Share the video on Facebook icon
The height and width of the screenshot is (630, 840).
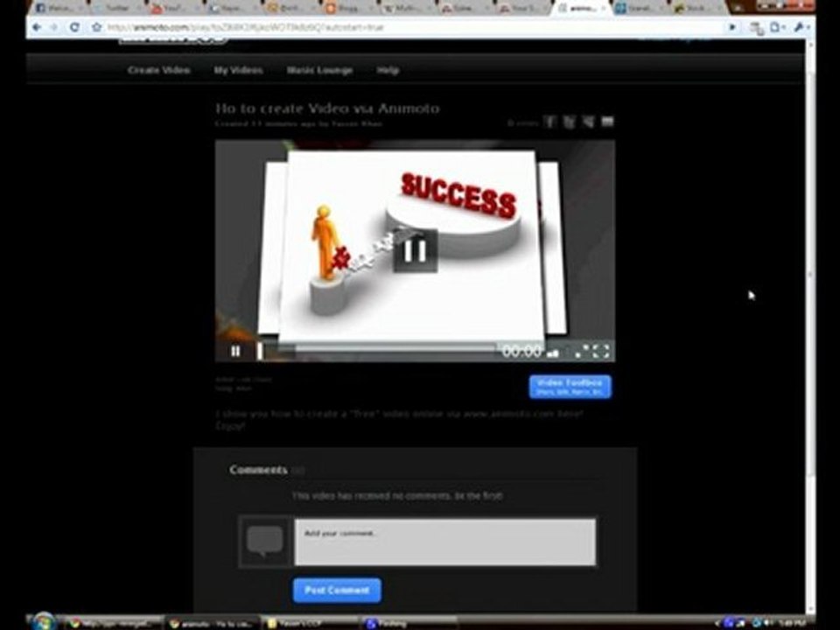tap(550, 122)
